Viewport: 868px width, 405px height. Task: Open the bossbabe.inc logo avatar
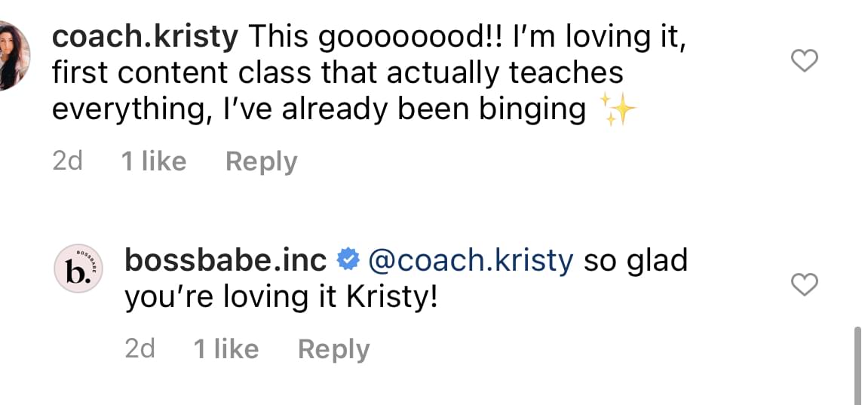tap(79, 268)
